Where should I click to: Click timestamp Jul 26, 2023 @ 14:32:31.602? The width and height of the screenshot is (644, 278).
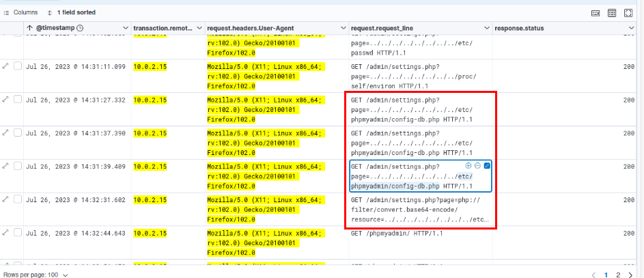[x=76, y=199]
